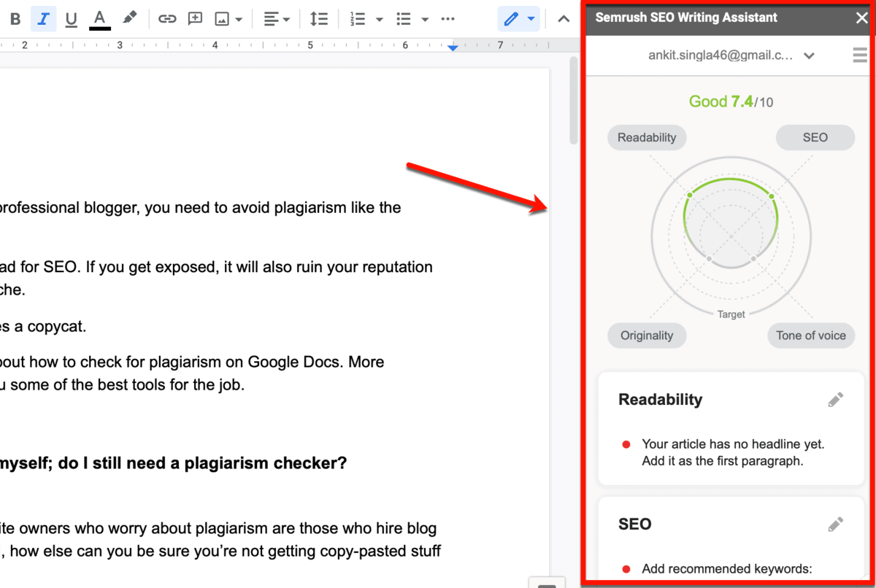Add a comment to the document
Viewport: 876px width, 588px height.
194,18
